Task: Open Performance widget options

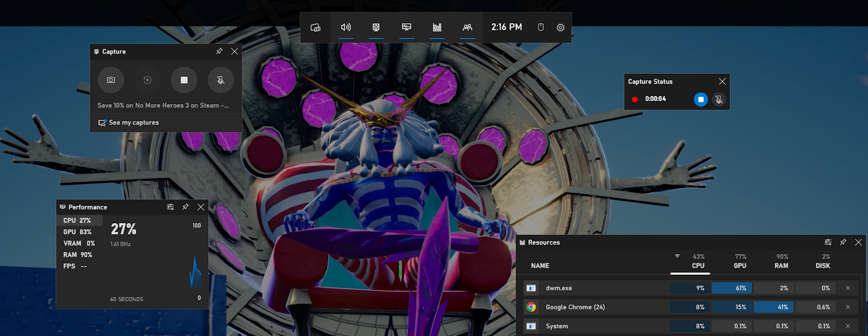Action: coord(170,207)
